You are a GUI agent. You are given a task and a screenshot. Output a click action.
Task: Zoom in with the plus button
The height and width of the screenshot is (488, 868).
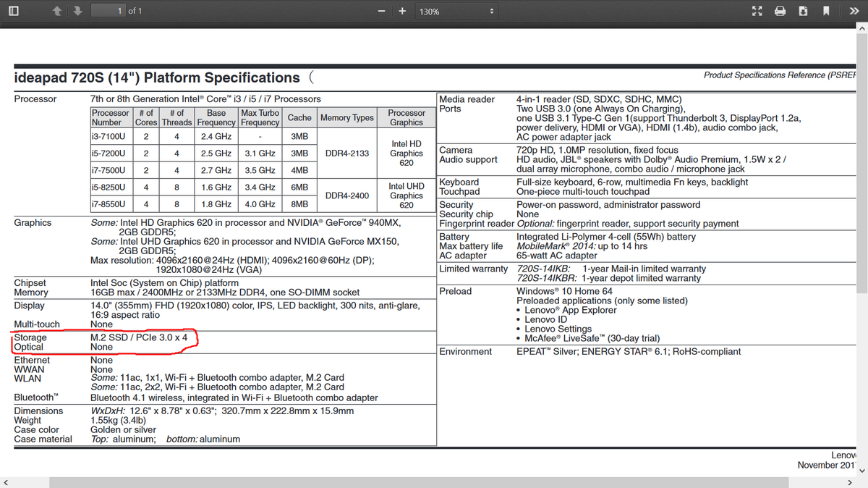[402, 12]
